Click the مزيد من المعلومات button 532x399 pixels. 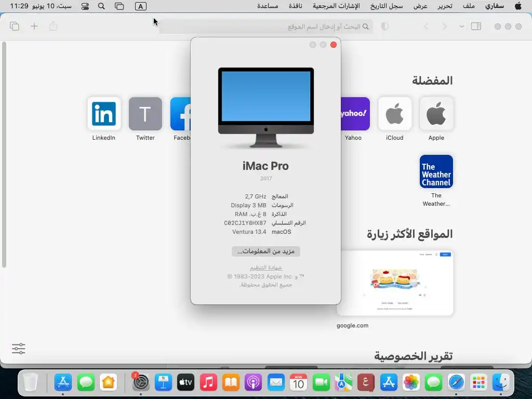point(265,251)
